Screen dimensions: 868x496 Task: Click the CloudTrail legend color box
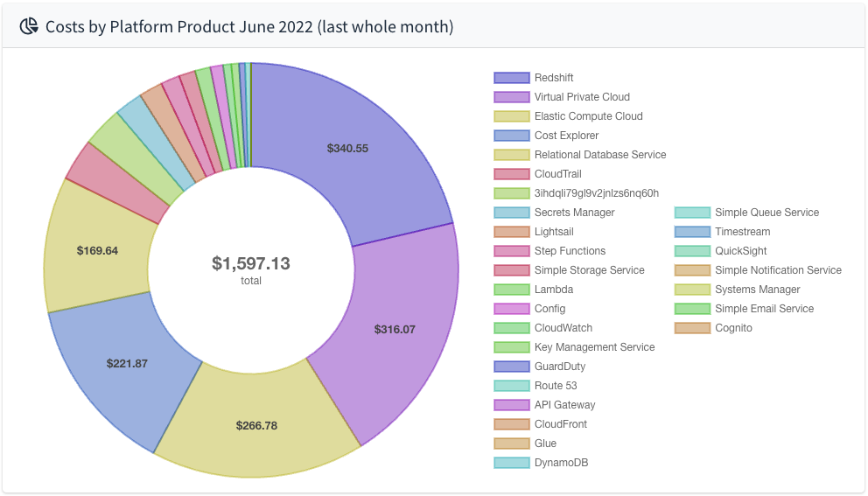click(x=512, y=174)
